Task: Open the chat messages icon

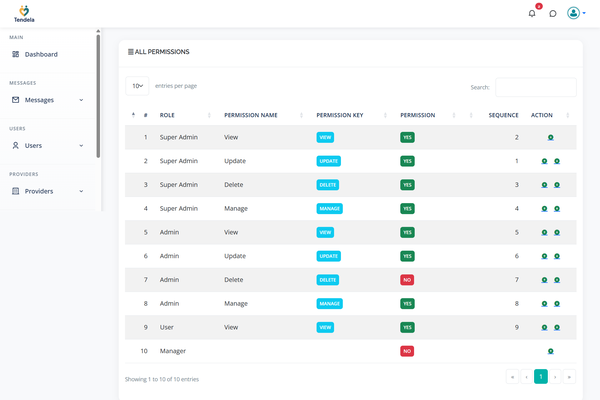Action: (553, 13)
